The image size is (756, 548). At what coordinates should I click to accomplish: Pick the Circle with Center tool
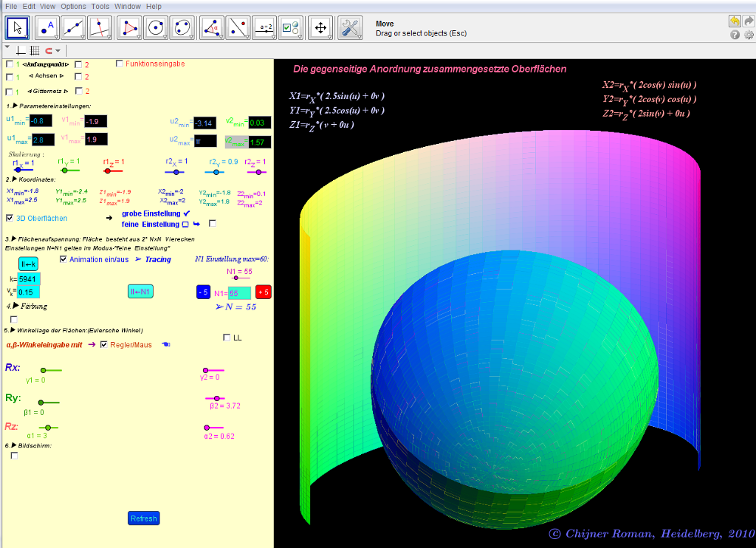pos(155,28)
